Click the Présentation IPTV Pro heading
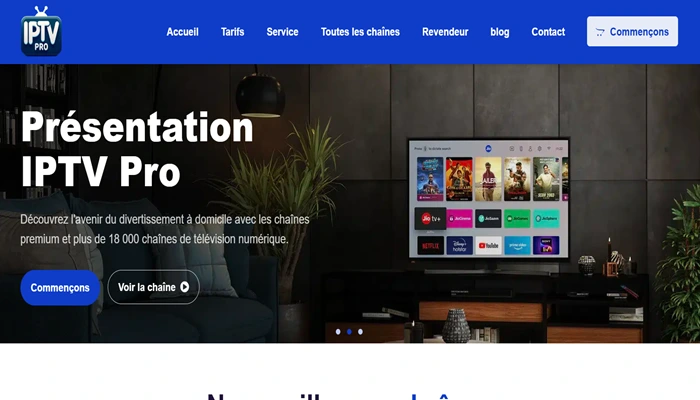700x400 pixels. 137,149
